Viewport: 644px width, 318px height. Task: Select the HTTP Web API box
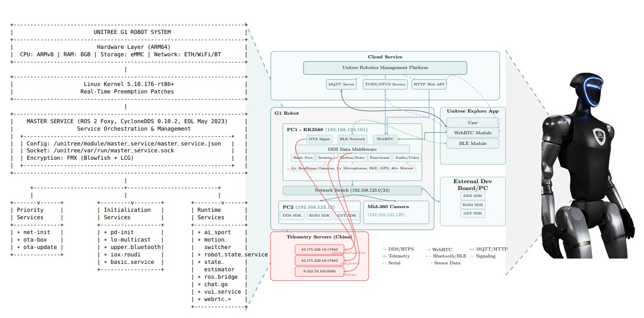(x=428, y=84)
